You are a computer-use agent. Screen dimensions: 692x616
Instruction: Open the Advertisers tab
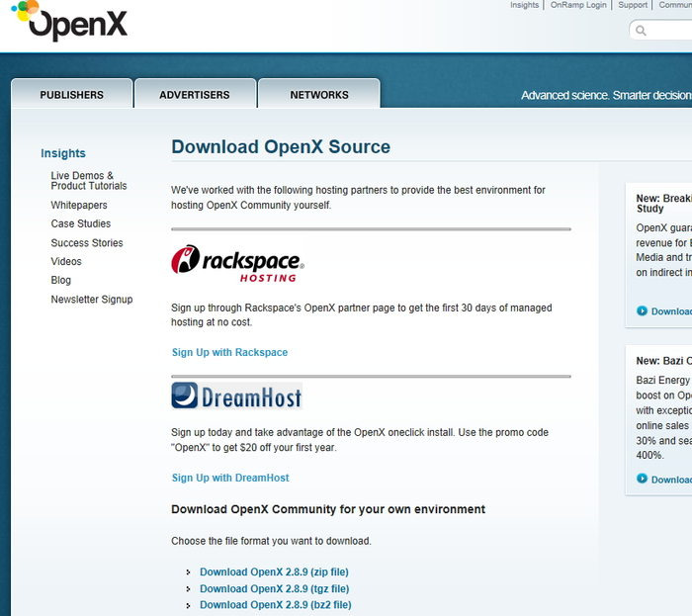[x=195, y=95]
